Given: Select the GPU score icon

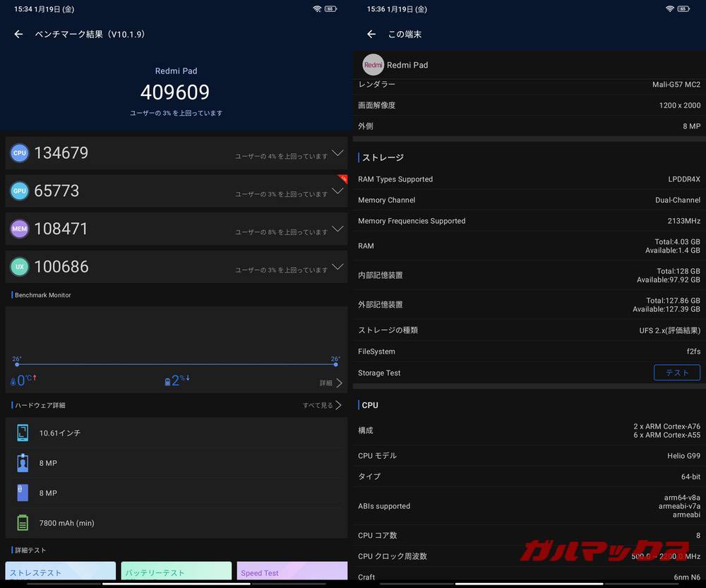Looking at the screenshot, I should pyautogui.click(x=19, y=191).
